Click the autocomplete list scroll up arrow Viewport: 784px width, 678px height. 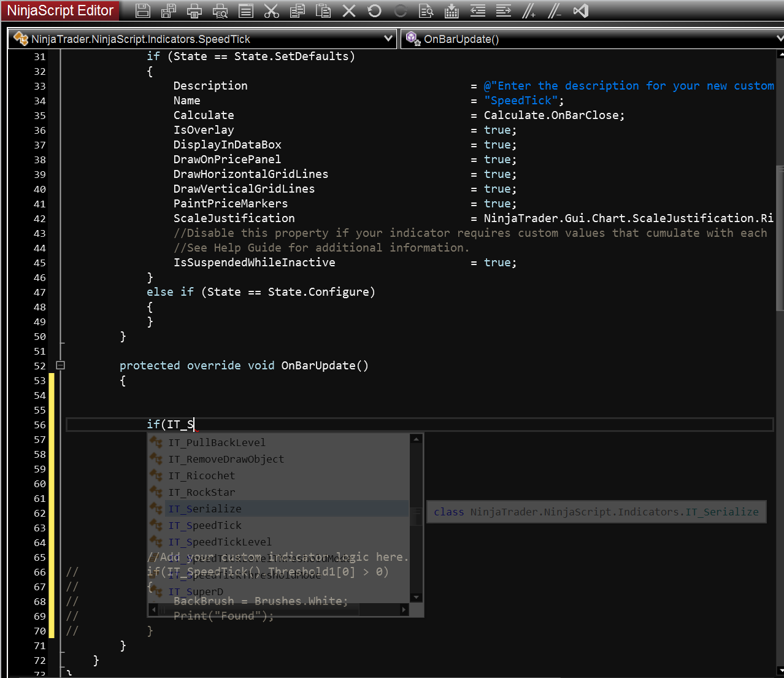click(417, 439)
